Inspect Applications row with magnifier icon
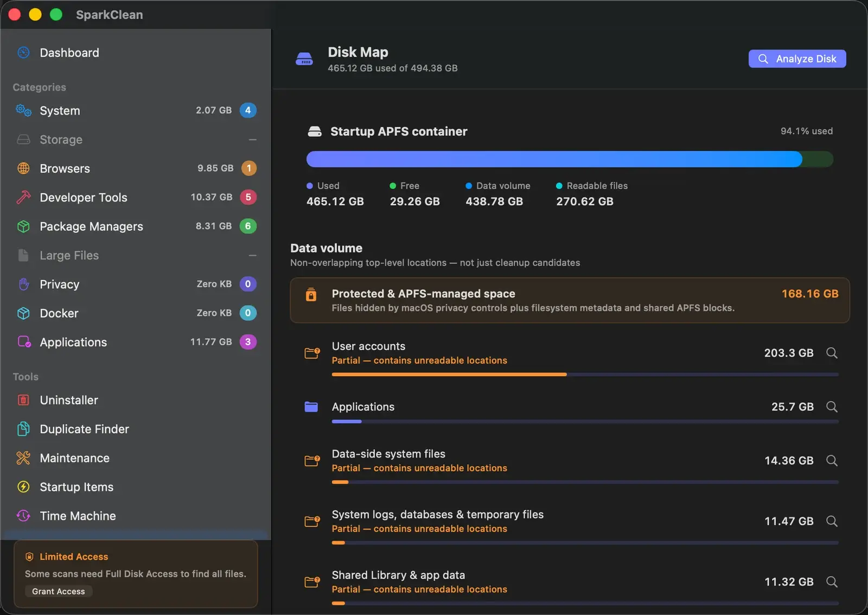 (832, 407)
